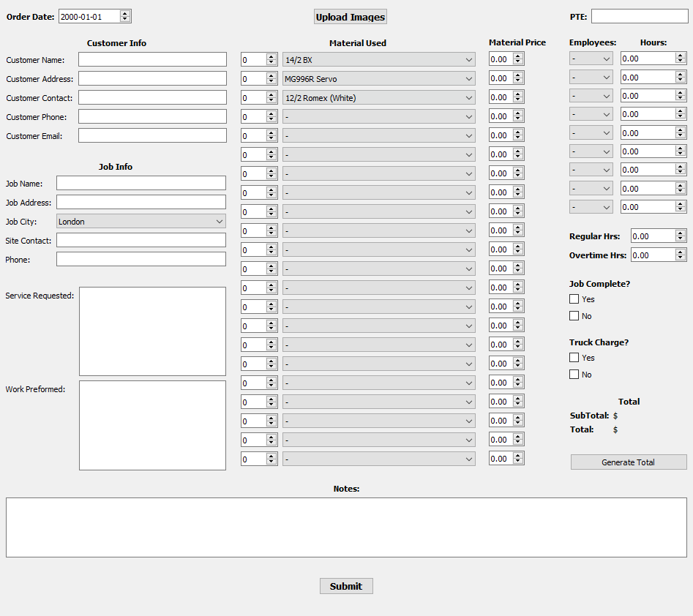
Task: Decrease the Overtime Hrs value
Action: [x=681, y=258]
